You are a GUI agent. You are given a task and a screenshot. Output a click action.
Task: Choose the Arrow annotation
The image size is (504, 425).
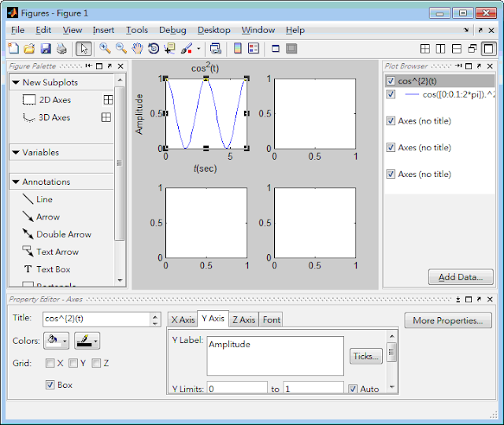pos(41,217)
